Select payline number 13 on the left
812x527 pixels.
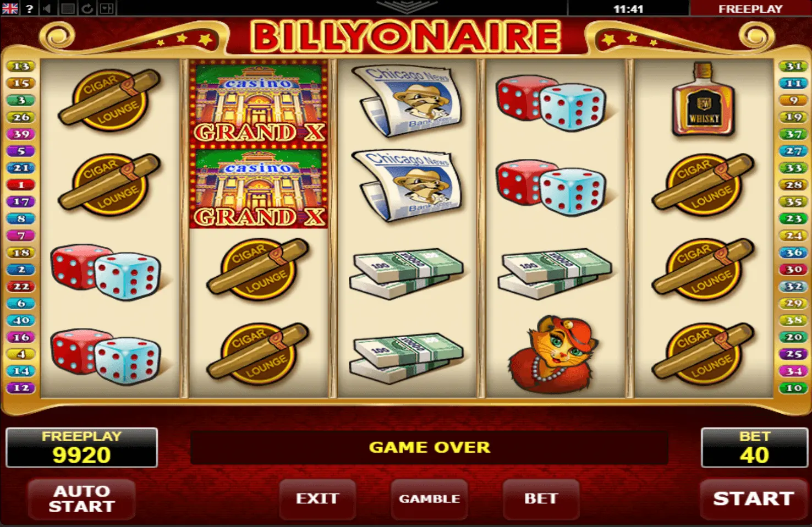21,67
